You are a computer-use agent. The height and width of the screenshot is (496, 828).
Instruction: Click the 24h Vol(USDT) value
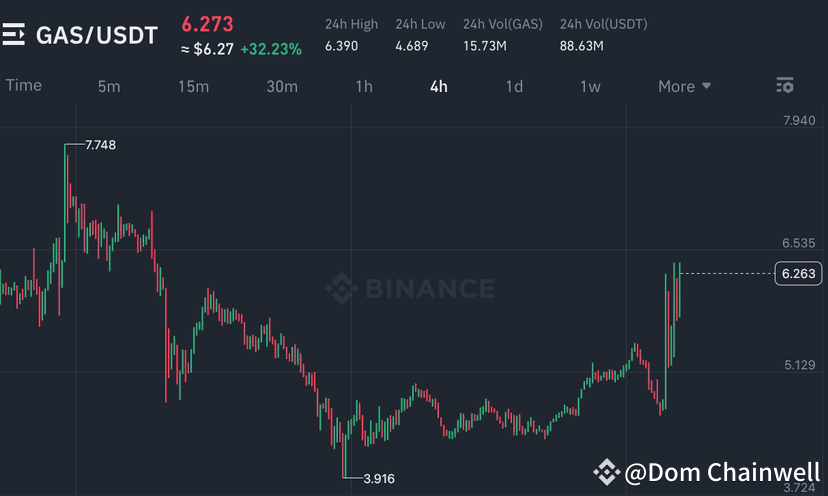[x=584, y=46]
